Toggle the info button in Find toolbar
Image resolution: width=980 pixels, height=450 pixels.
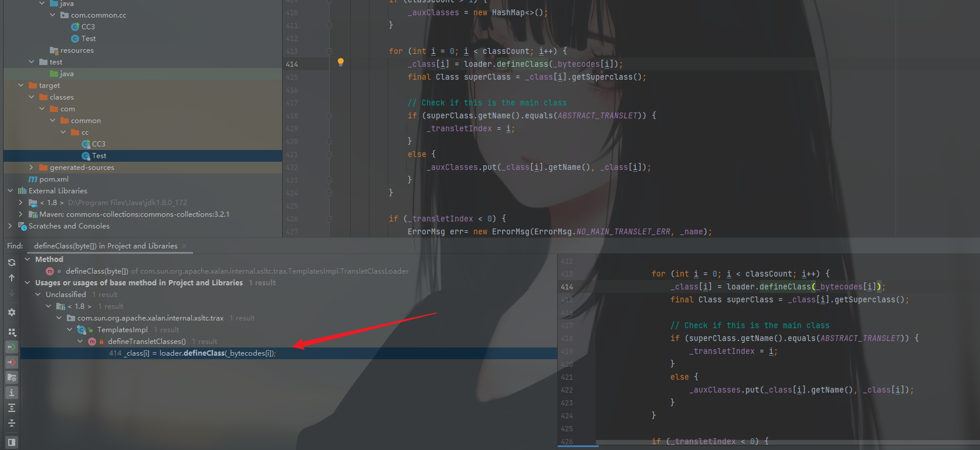tap(11, 393)
